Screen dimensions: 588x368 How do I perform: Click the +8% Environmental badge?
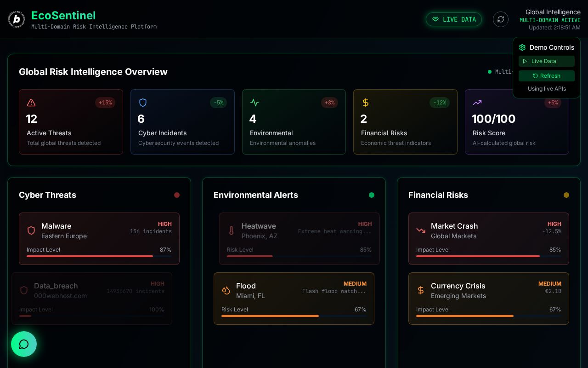coord(330,103)
